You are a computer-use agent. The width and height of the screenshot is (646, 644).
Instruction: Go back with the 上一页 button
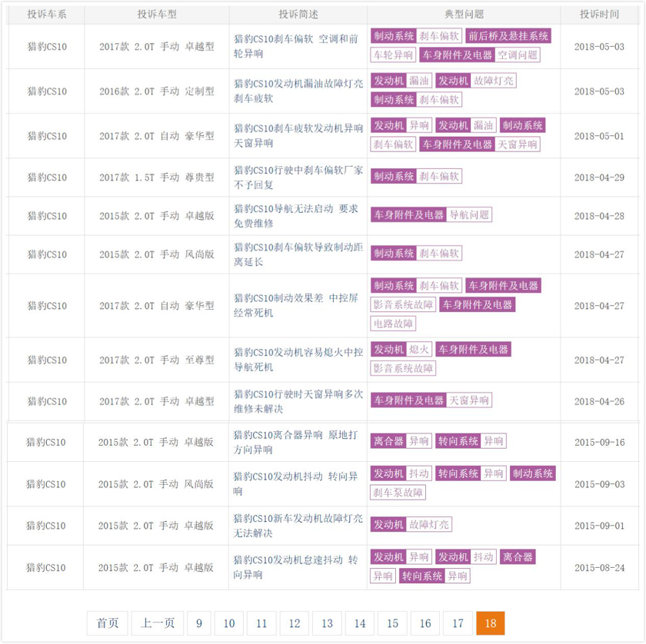[158, 623]
